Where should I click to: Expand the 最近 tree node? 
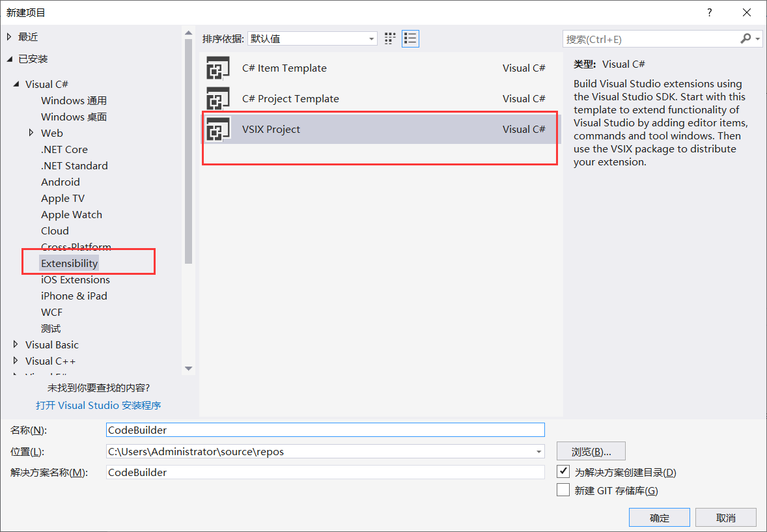[x=9, y=36]
